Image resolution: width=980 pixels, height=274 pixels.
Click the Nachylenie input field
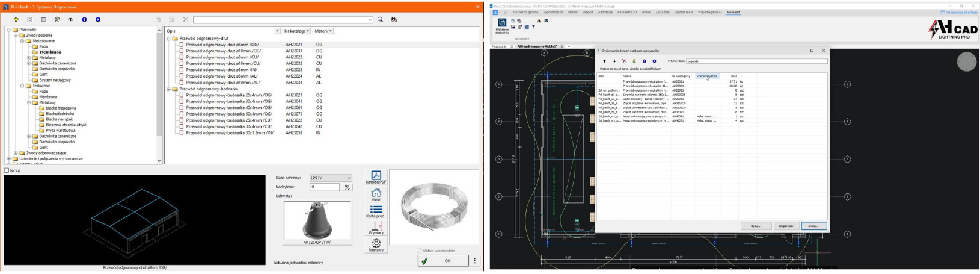(x=325, y=187)
